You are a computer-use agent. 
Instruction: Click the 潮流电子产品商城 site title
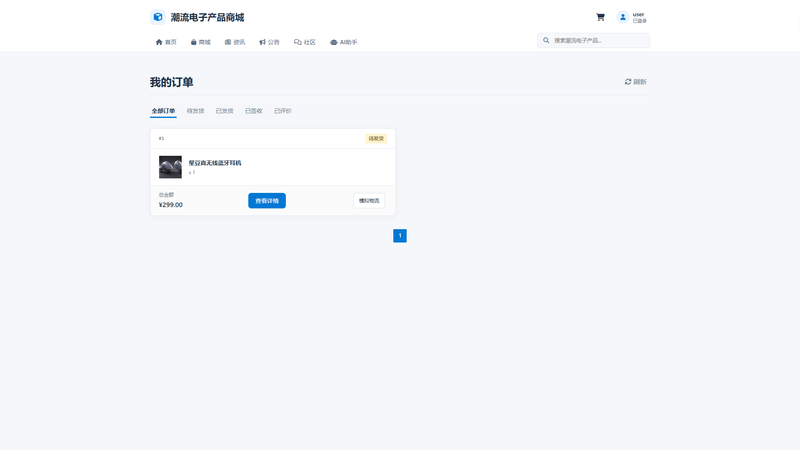coord(207,17)
